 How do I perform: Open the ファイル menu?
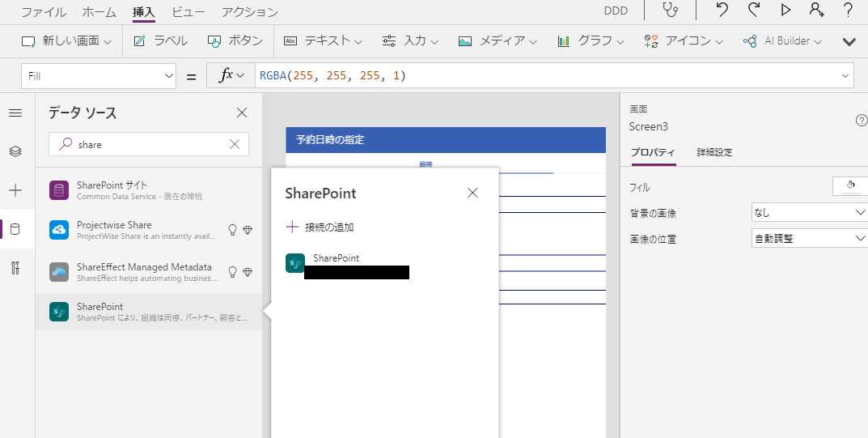[x=43, y=12]
